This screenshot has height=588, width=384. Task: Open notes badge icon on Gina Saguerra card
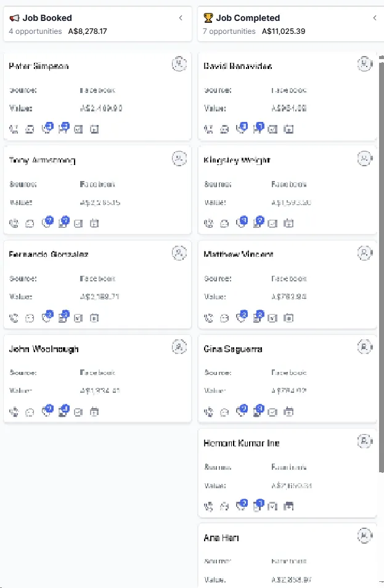pyautogui.click(x=259, y=410)
